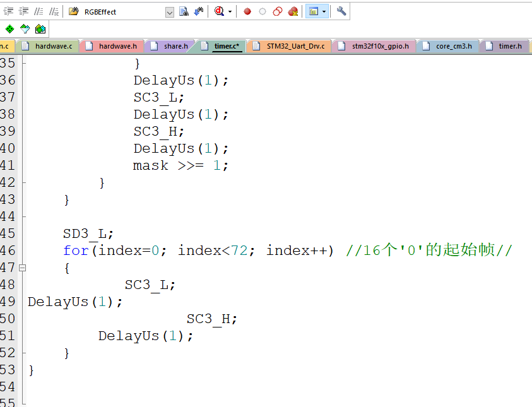The image size is (532, 407).
Task: Switch to the hardwave.h tab
Action: (112, 46)
